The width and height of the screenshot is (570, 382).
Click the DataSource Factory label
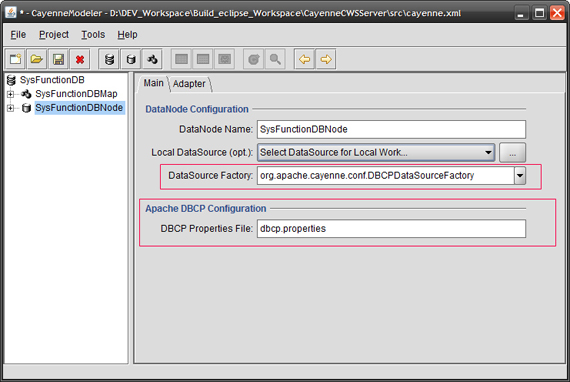[x=210, y=176]
